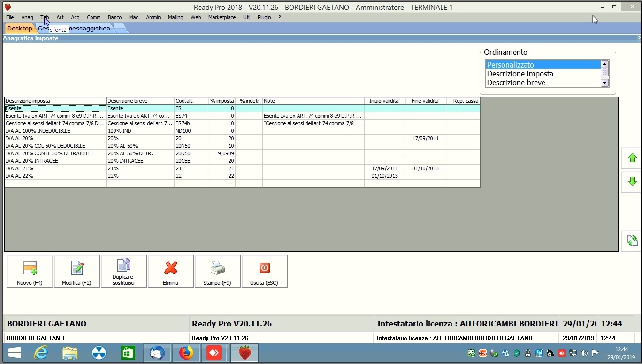This screenshot has height=364, width=642.
Task: Open the Marketplace menu
Action: click(222, 17)
